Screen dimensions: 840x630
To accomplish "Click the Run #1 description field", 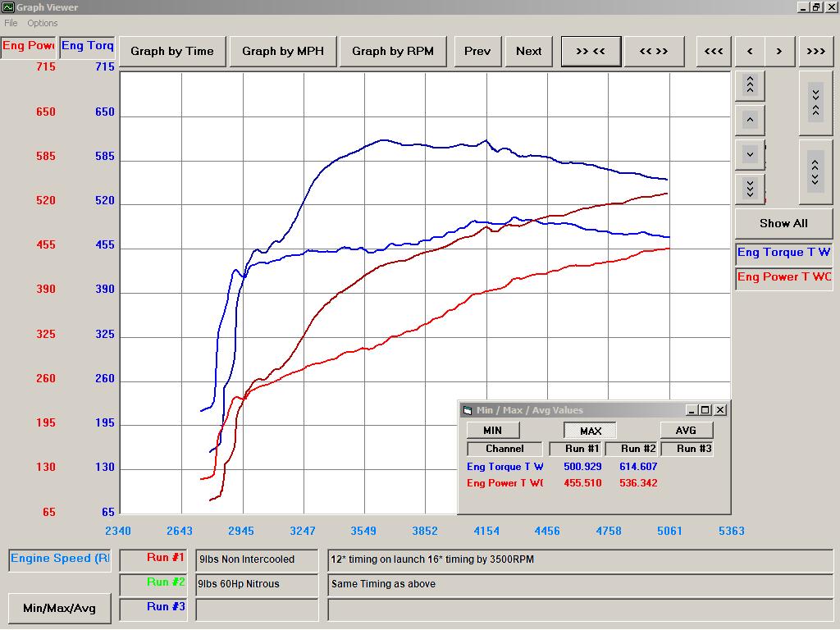I will 257,559.
